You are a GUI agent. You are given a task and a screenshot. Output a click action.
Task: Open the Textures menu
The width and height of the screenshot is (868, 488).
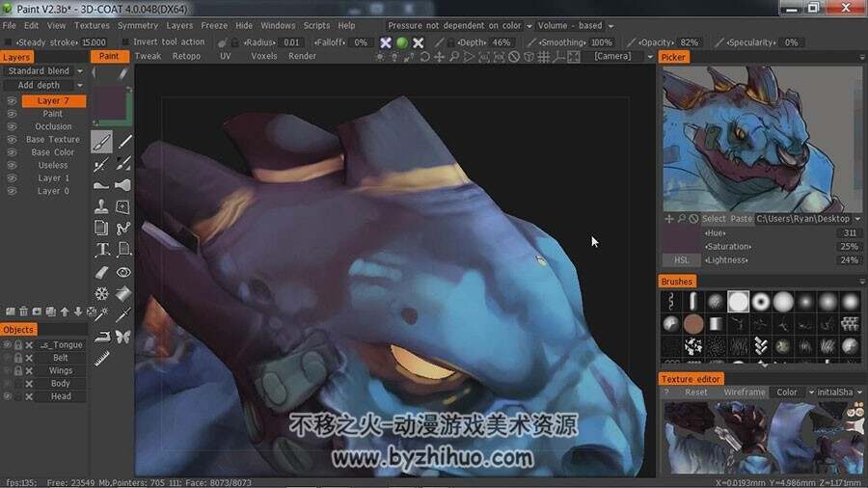click(92, 25)
